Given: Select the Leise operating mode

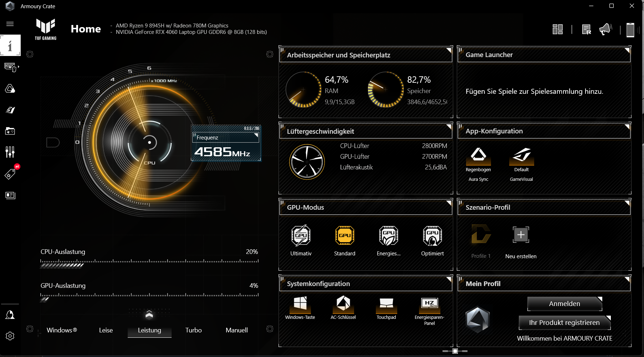Looking at the screenshot, I should coord(106,330).
